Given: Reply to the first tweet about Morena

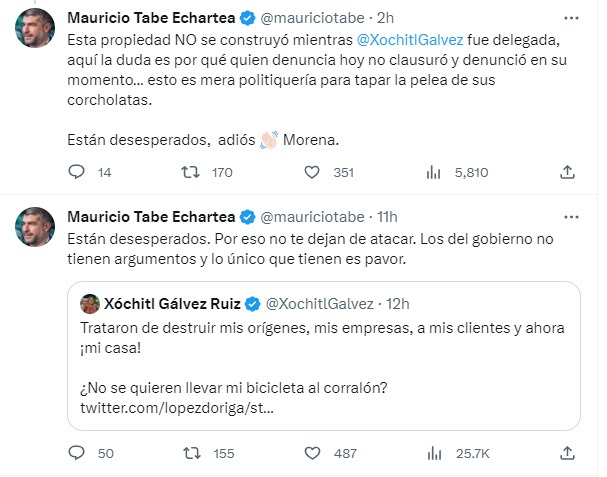Looking at the screenshot, I should tap(78, 172).
